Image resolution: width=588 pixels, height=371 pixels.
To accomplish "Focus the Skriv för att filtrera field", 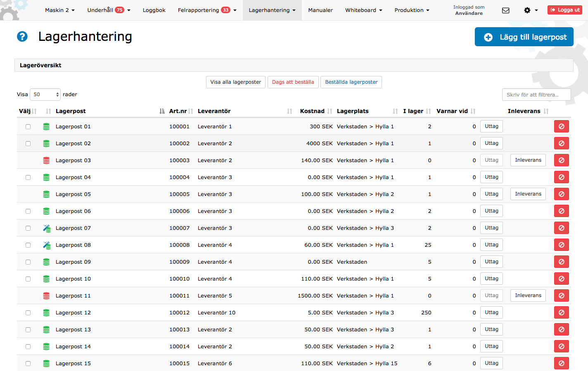I will [x=536, y=95].
